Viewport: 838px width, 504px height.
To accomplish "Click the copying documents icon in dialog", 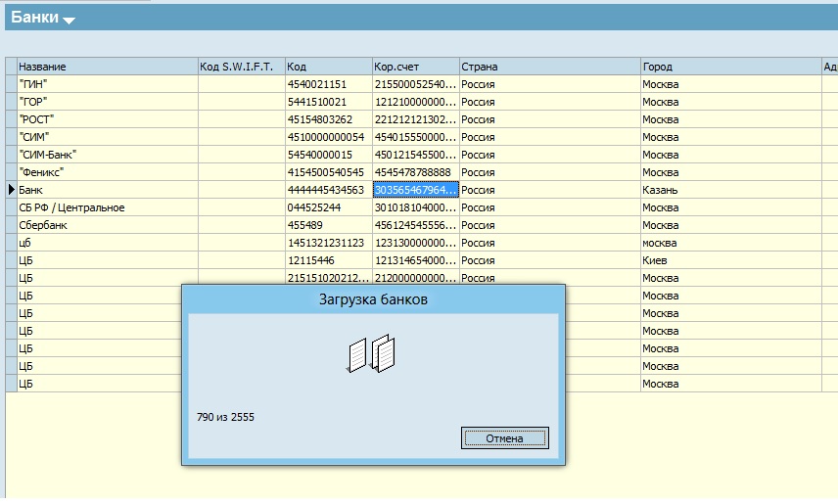I will pyautogui.click(x=371, y=353).
